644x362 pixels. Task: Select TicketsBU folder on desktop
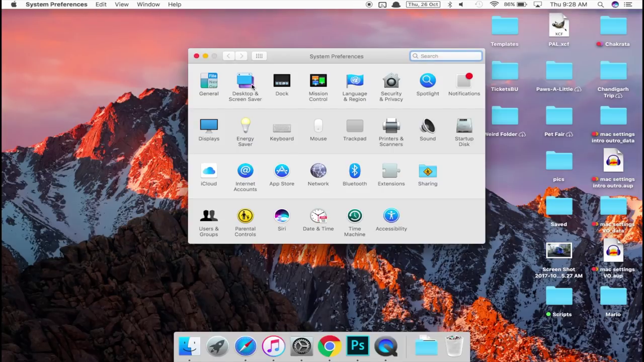click(x=505, y=75)
